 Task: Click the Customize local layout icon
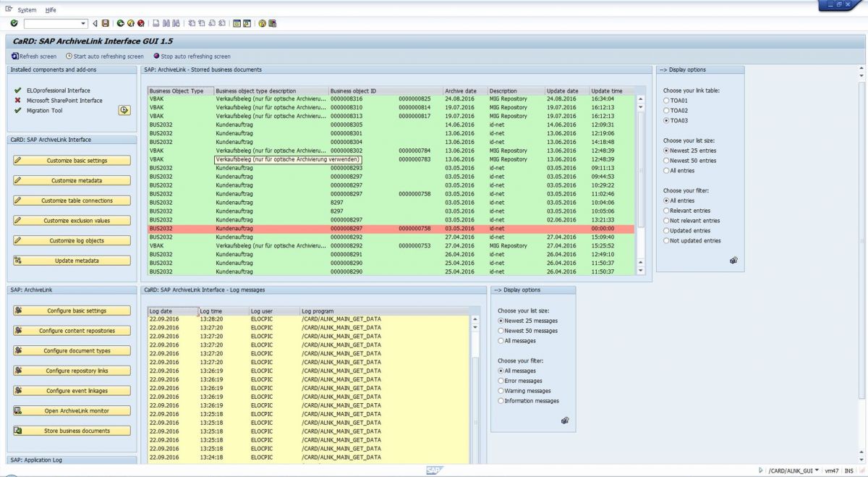click(272, 24)
